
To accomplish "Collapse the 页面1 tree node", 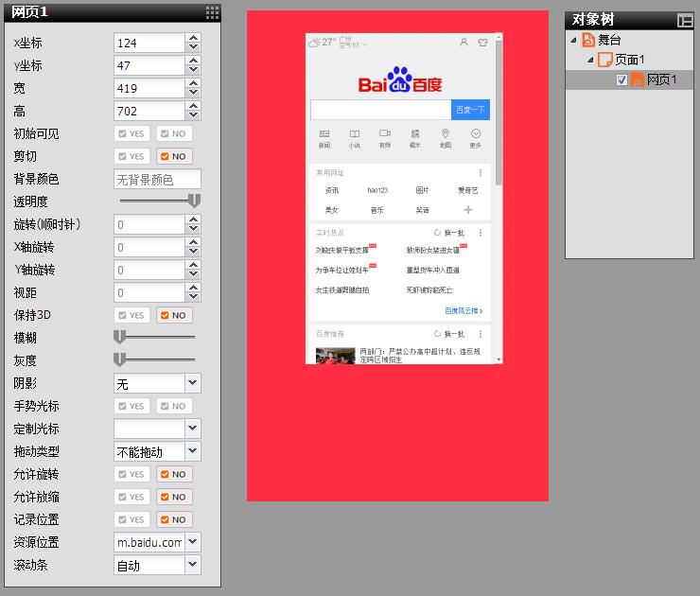I will point(590,60).
